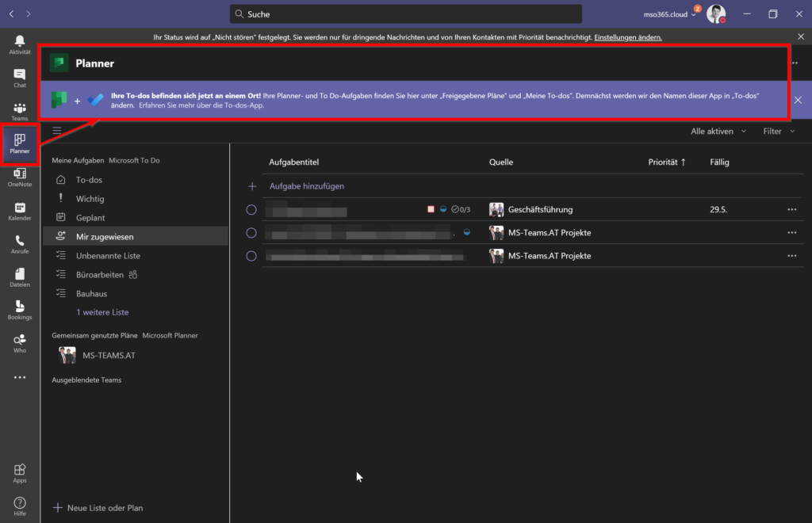Complete the third task circle

point(251,255)
